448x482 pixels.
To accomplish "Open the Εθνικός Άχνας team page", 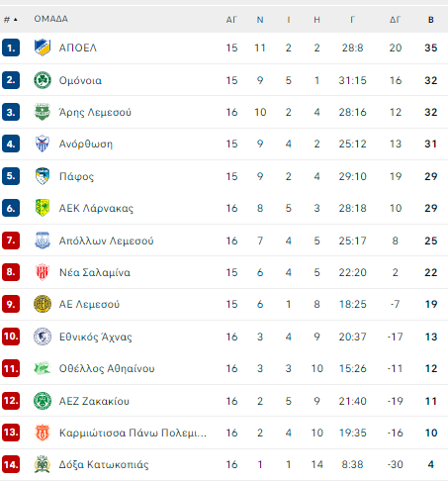I will point(95,337).
